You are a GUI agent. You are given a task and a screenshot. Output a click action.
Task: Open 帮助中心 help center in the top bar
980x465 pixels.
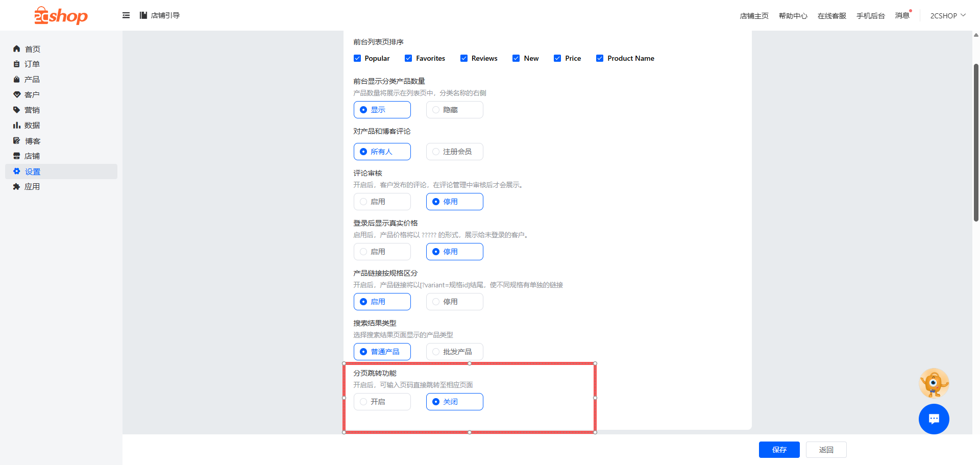[793, 16]
